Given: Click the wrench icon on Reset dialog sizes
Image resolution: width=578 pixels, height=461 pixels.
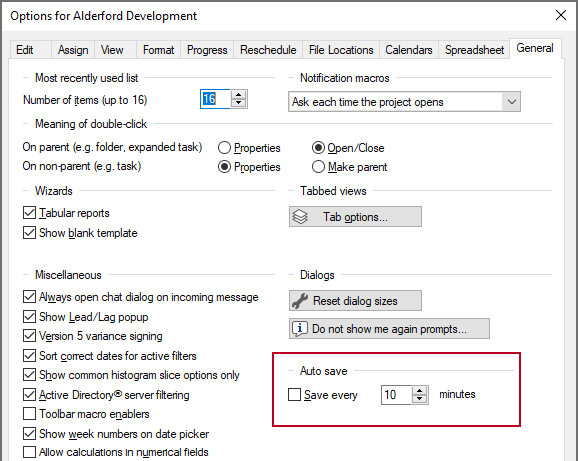Looking at the screenshot, I should pyautogui.click(x=300, y=301).
